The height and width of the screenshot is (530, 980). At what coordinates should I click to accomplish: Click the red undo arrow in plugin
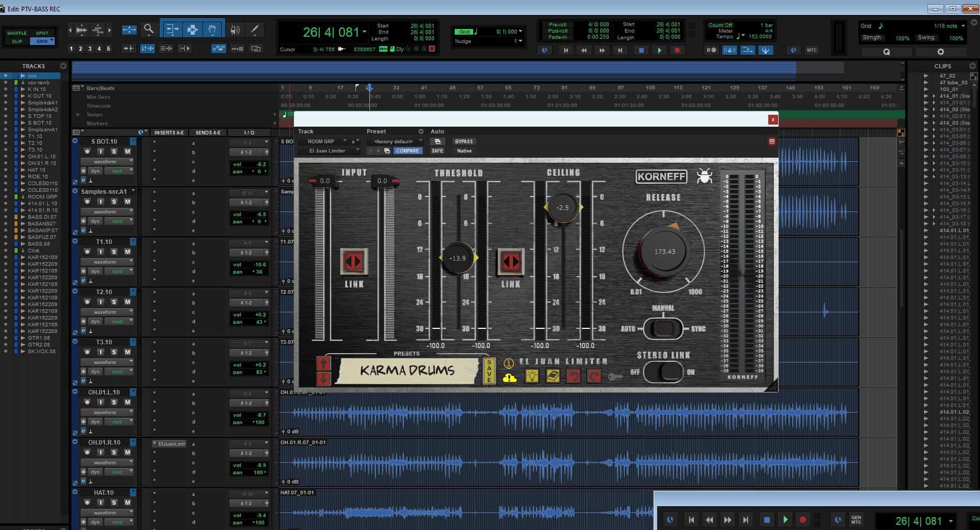tap(573, 376)
